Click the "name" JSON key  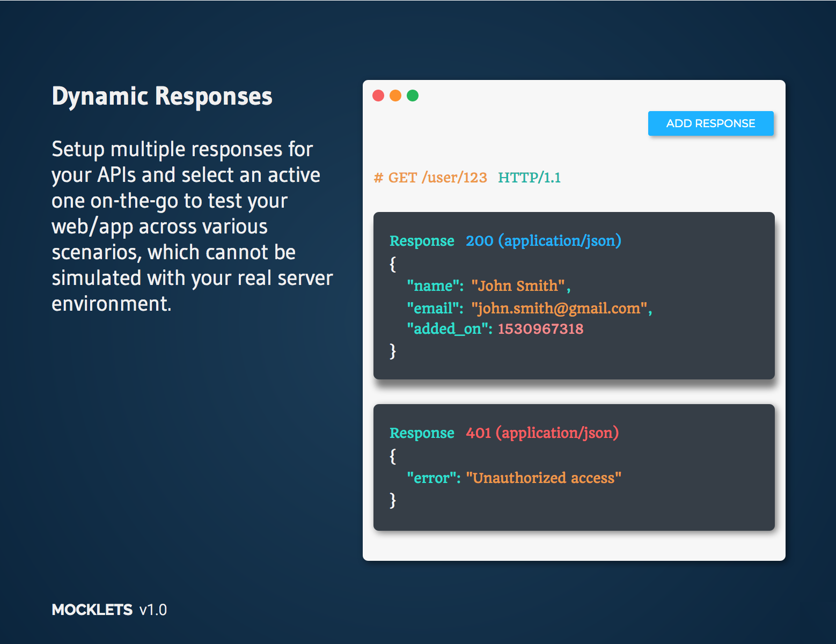coord(435,286)
